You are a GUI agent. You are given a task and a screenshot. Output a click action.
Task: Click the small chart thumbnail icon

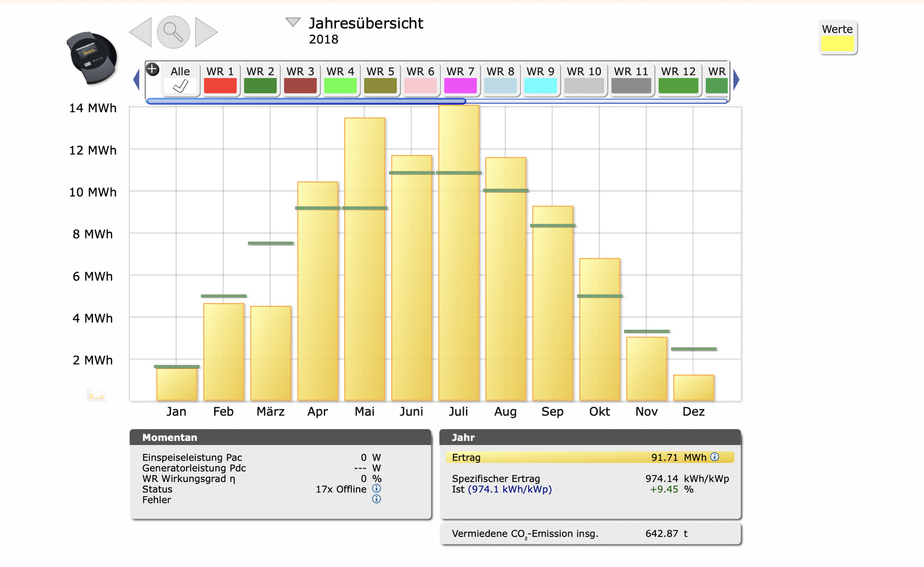(96, 395)
